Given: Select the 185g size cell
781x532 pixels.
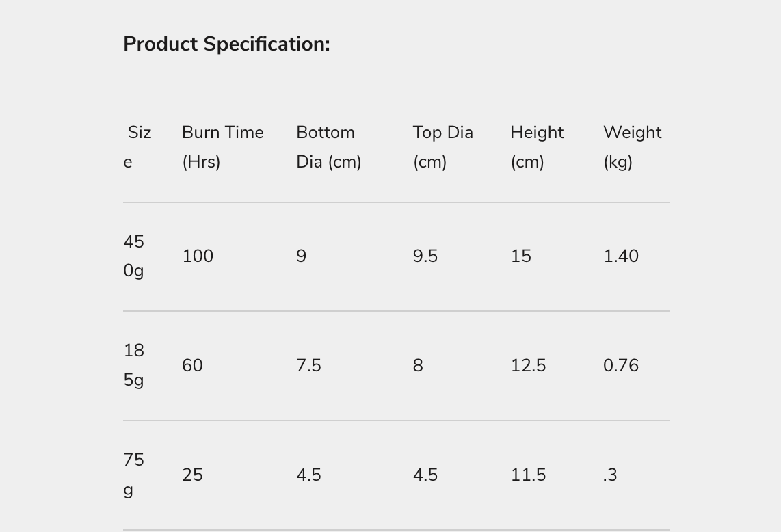Looking at the screenshot, I should tap(134, 365).
